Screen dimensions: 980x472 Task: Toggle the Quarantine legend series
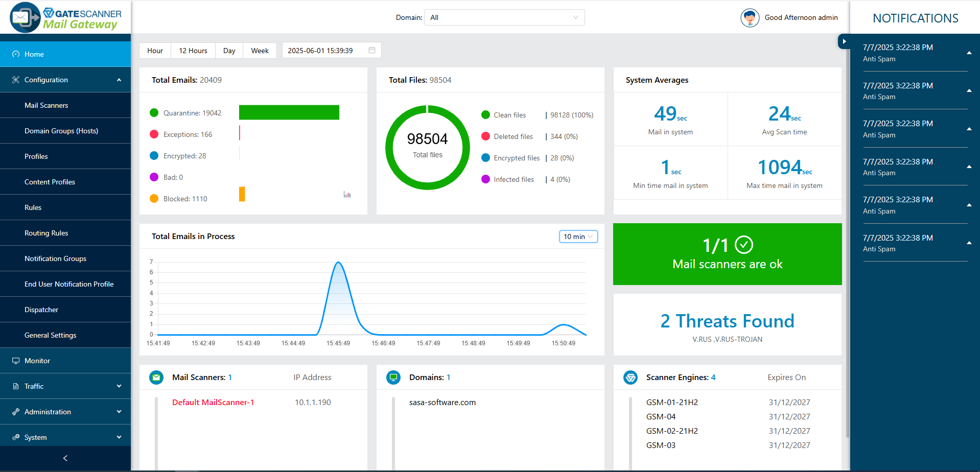tap(186, 113)
